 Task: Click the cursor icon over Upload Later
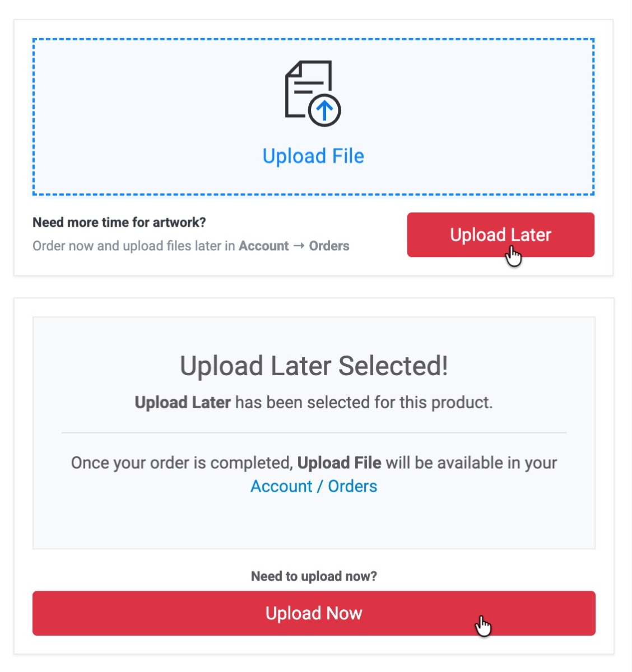click(513, 255)
